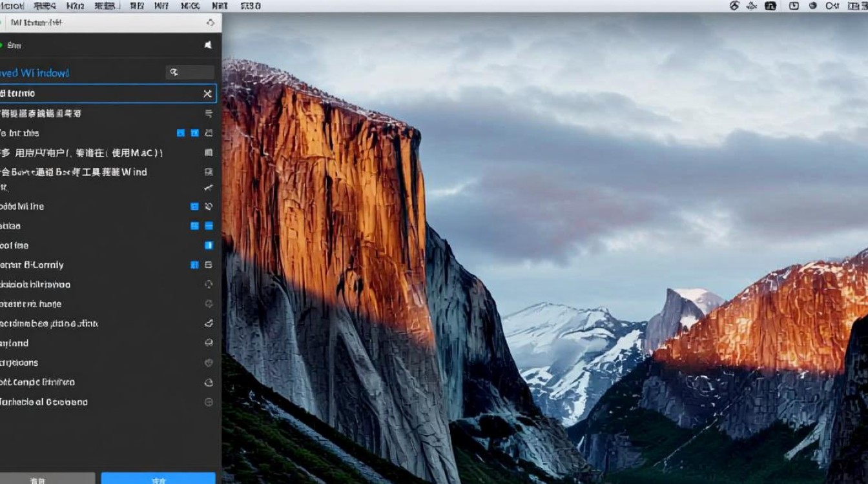This screenshot has height=484, width=868.
Task: Open the last menu item in the left menu bar group
Action: point(251,6)
